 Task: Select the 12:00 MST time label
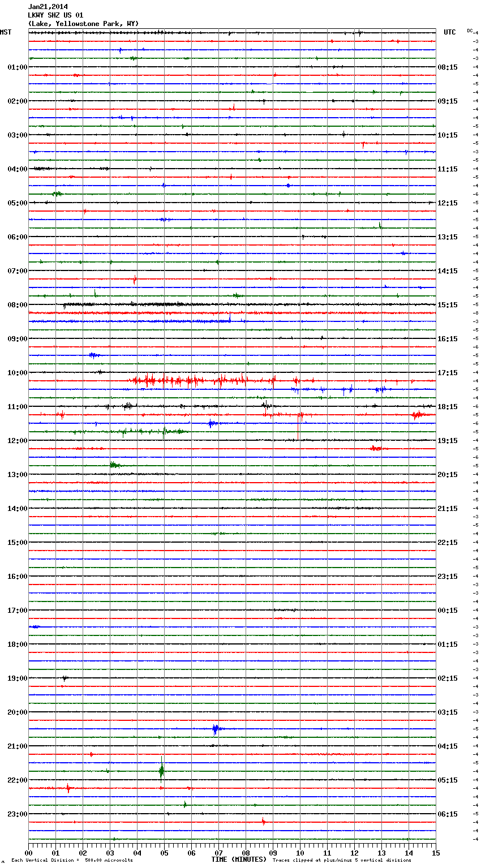[17, 441]
